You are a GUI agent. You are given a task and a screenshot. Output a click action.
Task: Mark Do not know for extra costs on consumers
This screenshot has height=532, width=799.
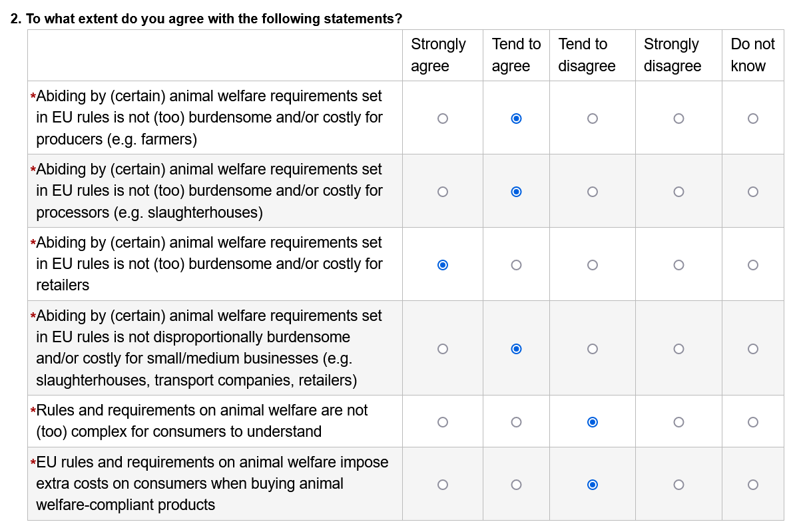[753, 485]
